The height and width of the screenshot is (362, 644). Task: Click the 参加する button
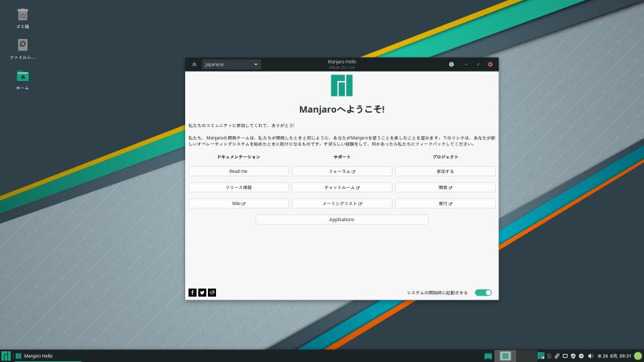(445, 171)
